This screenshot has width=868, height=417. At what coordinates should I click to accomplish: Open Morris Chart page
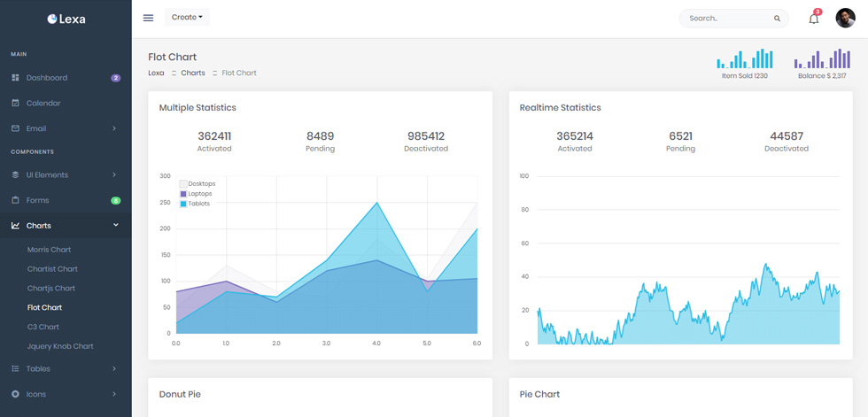pos(50,250)
